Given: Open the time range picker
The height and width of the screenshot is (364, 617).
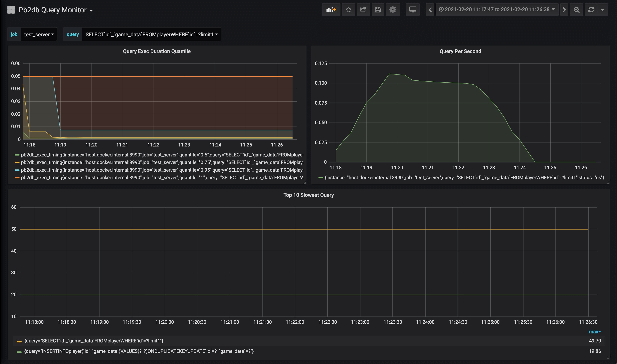Looking at the screenshot, I should pyautogui.click(x=497, y=10).
